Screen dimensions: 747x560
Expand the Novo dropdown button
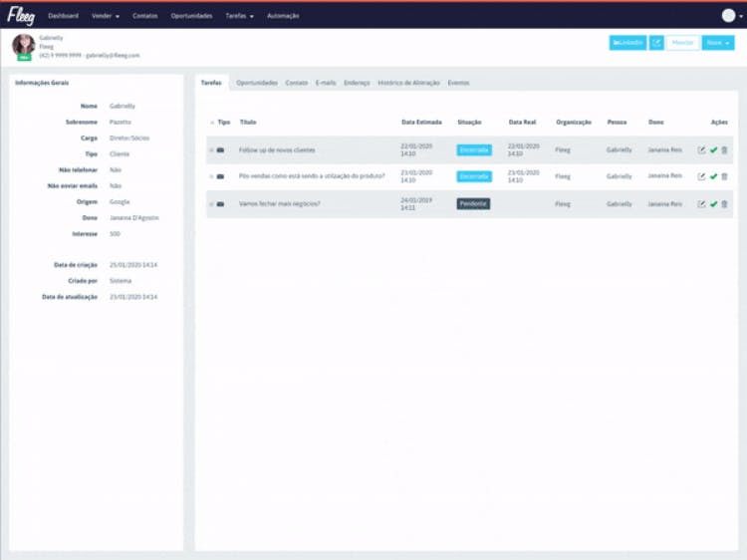[718, 43]
